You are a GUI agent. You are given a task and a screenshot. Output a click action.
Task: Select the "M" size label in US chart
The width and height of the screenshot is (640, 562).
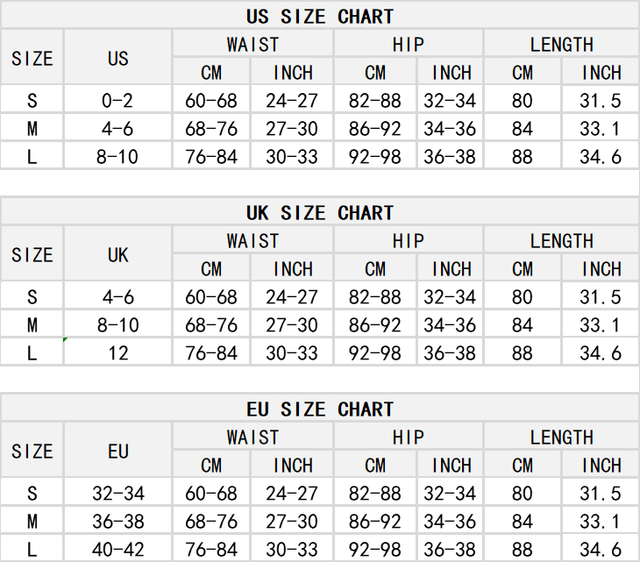pos(32,128)
